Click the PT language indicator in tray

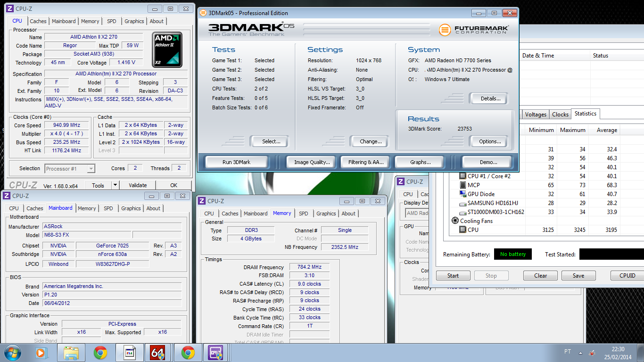(x=567, y=352)
